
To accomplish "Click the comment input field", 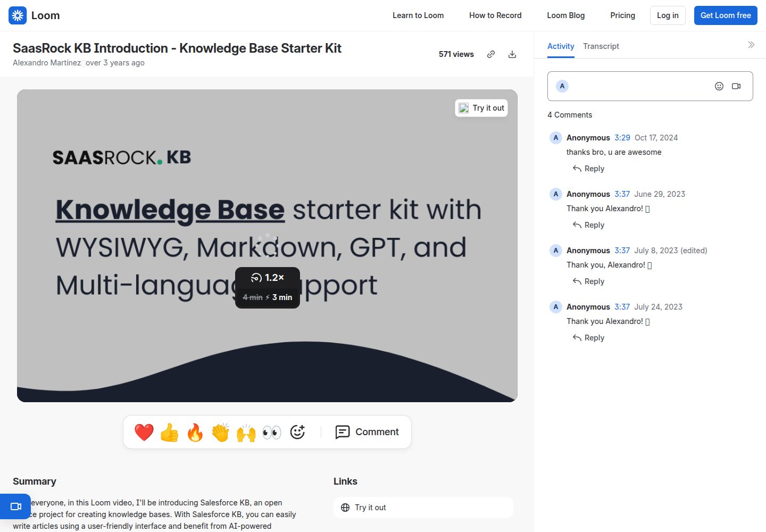I will point(650,86).
